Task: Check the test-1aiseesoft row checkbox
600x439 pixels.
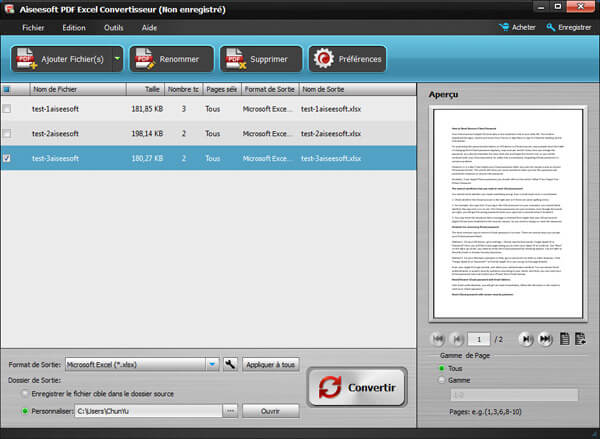Action: (7, 109)
